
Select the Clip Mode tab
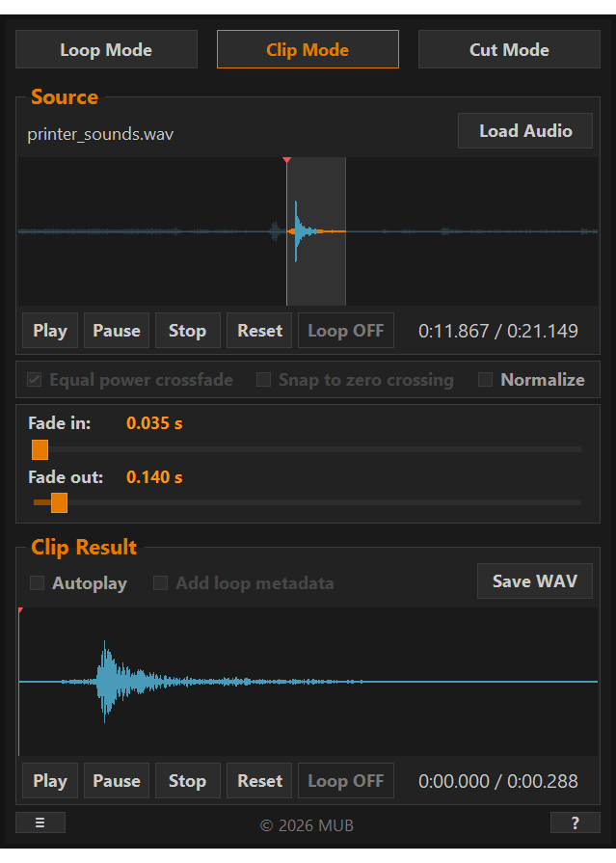tap(308, 49)
